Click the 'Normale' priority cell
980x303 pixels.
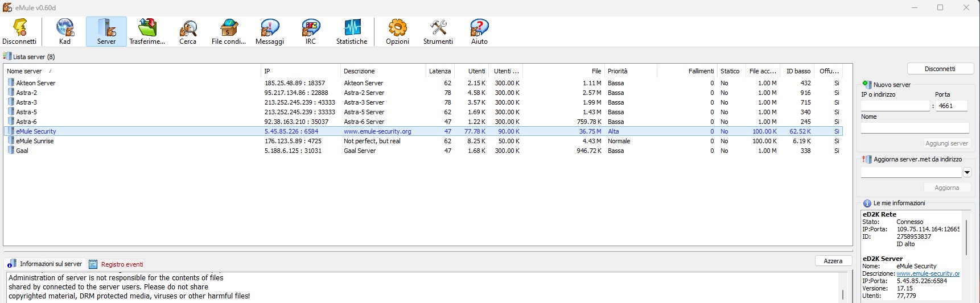tap(619, 141)
